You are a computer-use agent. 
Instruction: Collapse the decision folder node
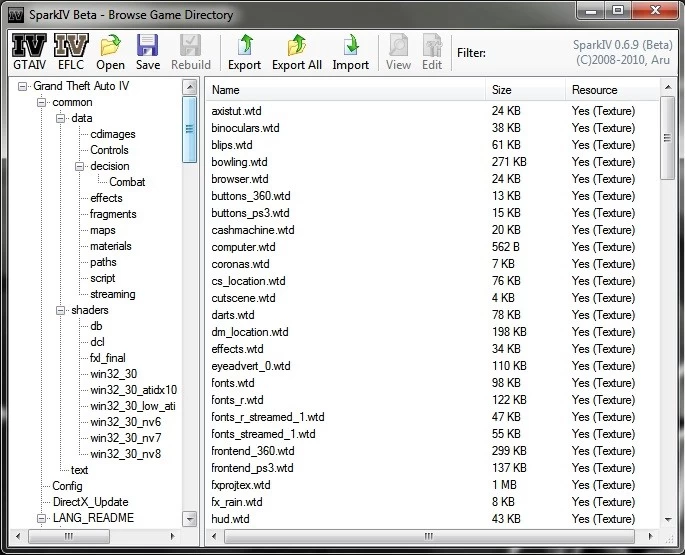[79, 166]
